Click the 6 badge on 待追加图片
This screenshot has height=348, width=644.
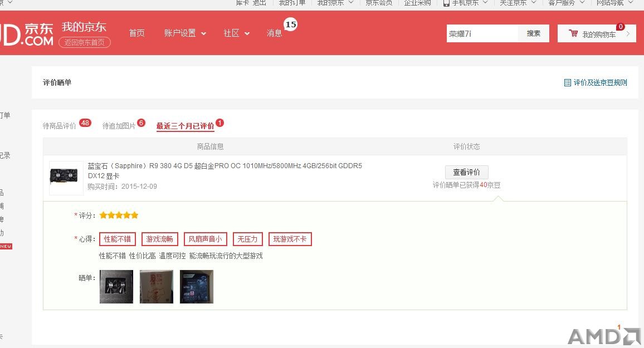coord(142,122)
